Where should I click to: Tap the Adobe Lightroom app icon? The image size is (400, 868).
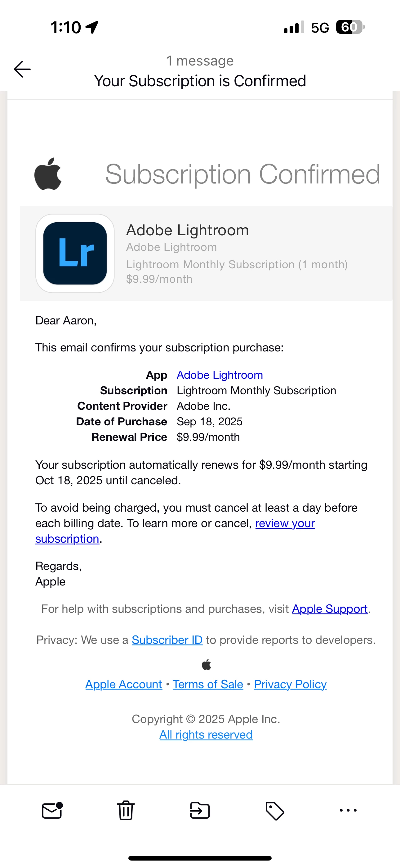pyautogui.click(x=75, y=253)
